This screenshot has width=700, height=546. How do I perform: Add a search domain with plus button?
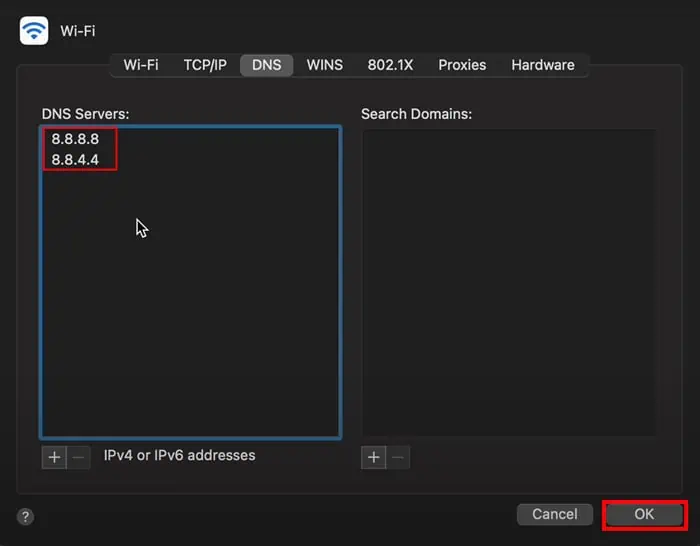click(x=374, y=457)
